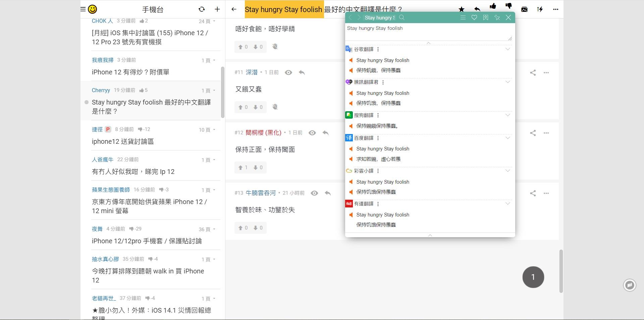Open the hamburger menu beside the smiley

click(x=83, y=9)
